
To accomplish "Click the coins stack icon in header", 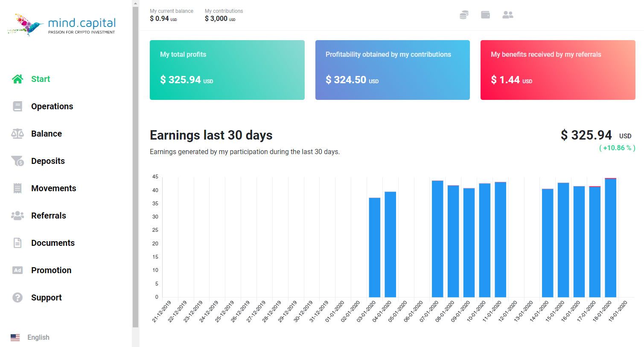I will coord(464,15).
